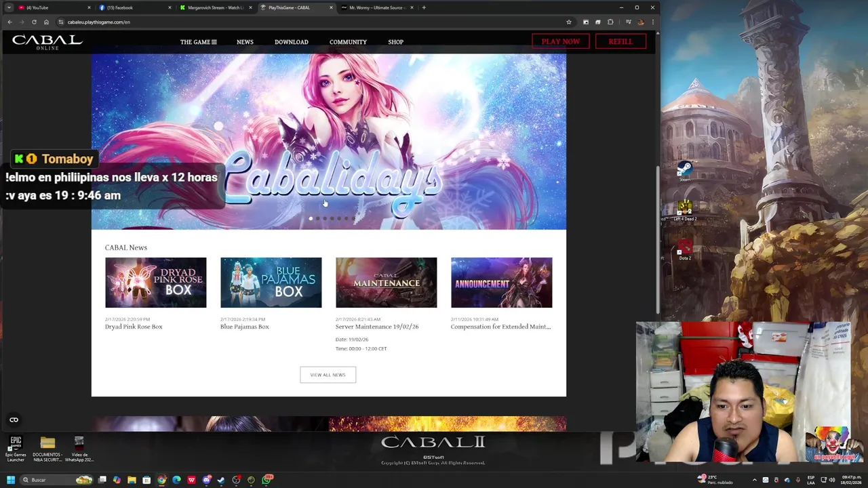Open the Epic Games Launcher desktop icon
Image resolution: width=868 pixels, height=488 pixels.
click(x=16, y=449)
